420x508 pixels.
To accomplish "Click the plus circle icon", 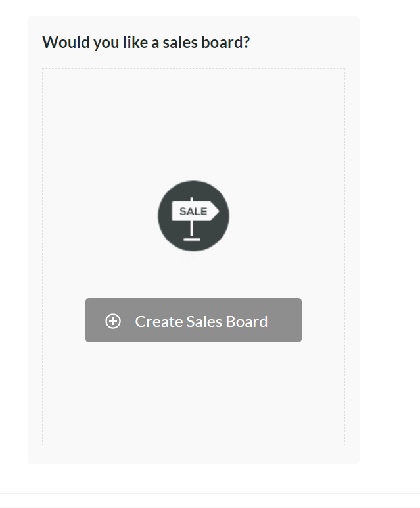I will (x=113, y=321).
